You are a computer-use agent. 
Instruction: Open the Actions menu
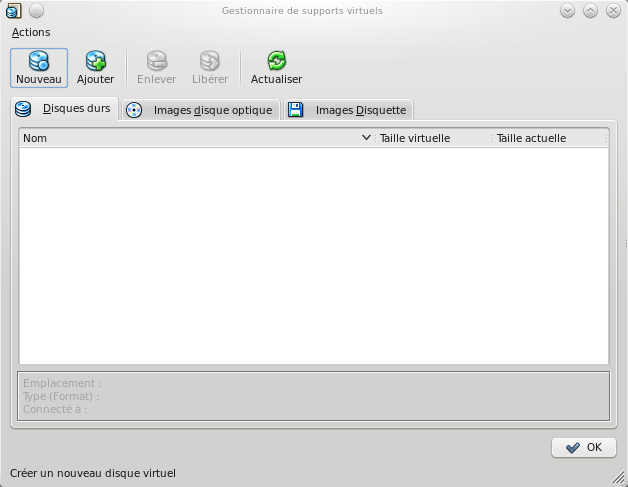[x=31, y=32]
